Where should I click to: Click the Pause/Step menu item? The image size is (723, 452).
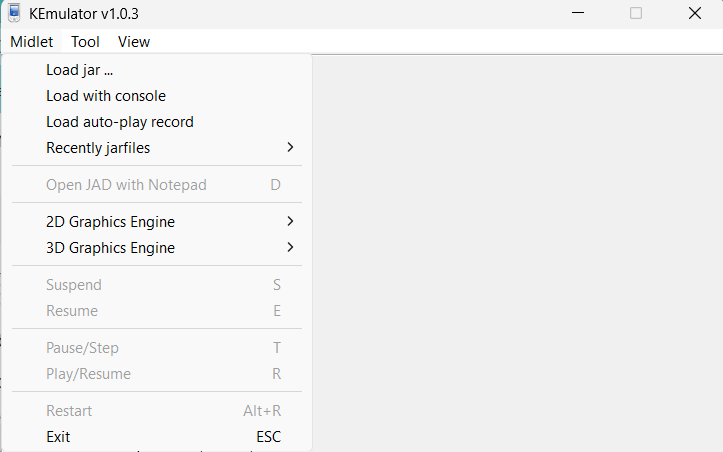click(x=82, y=348)
